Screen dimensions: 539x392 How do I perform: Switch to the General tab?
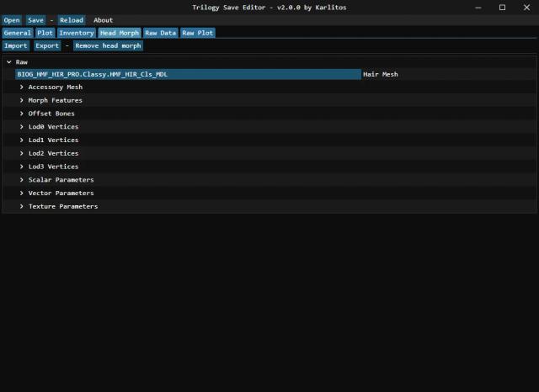click(17, 33)
